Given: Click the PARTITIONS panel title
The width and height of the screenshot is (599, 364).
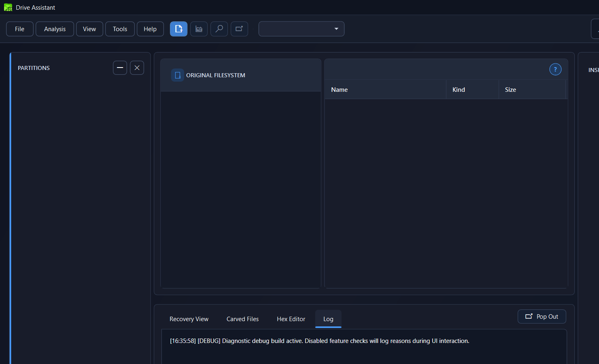Looking at the screenshot, I should click(34, 68).
